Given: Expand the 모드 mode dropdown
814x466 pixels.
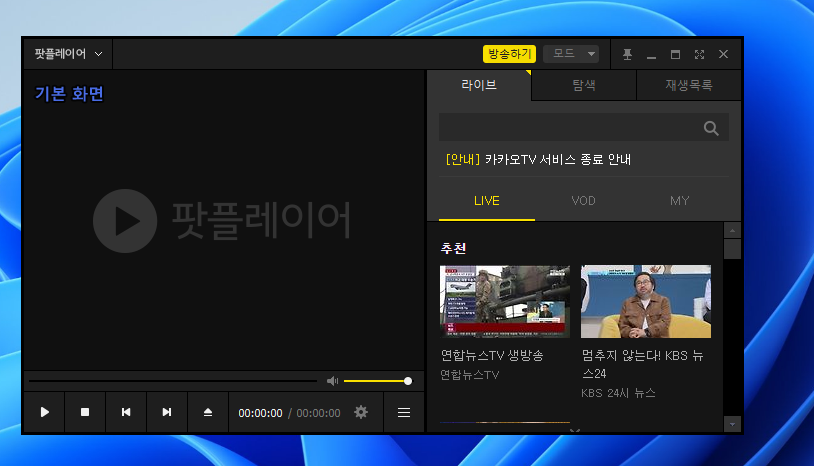Looking at the screenshot, I should click(x=571, y=54).
